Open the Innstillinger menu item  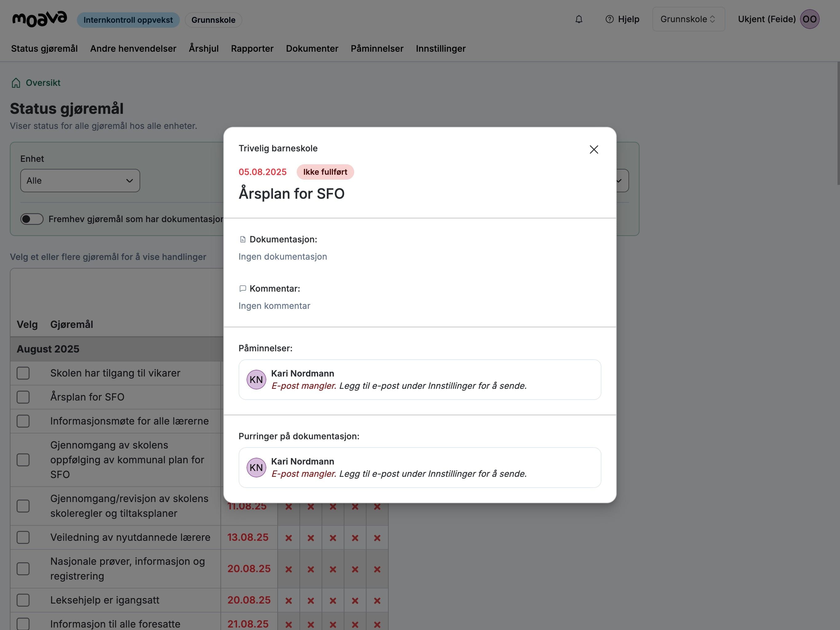pos(441,49)
